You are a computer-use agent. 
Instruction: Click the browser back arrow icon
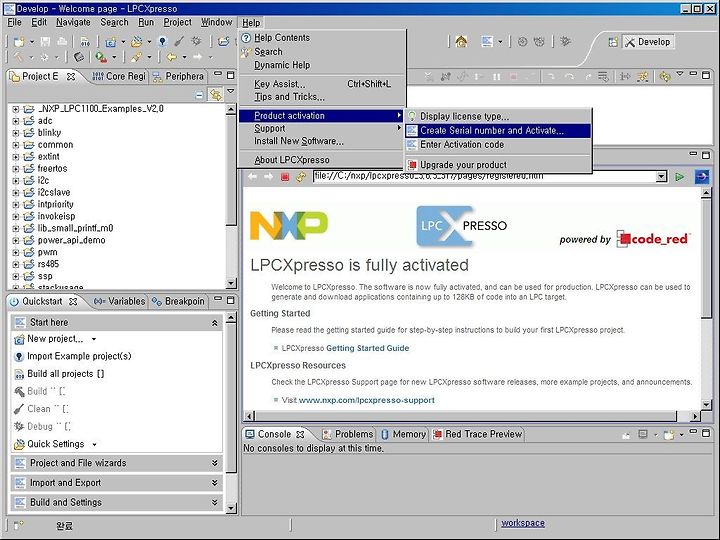(x=253, y=177)
